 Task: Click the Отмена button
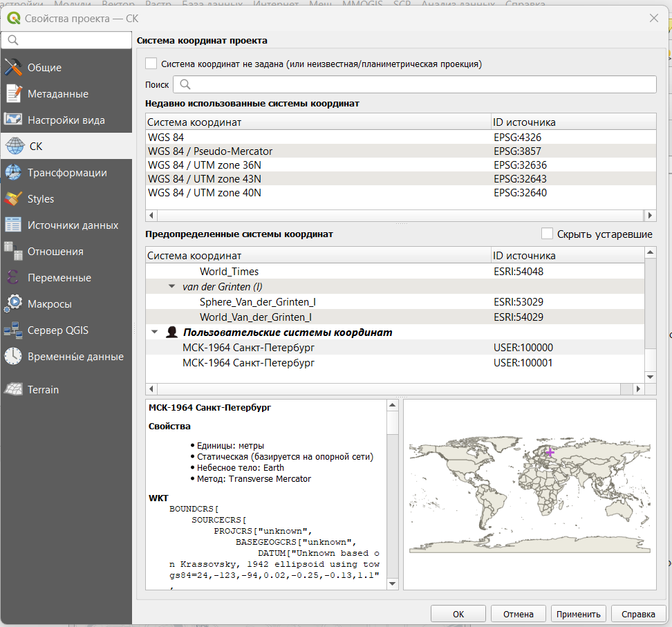518,614
